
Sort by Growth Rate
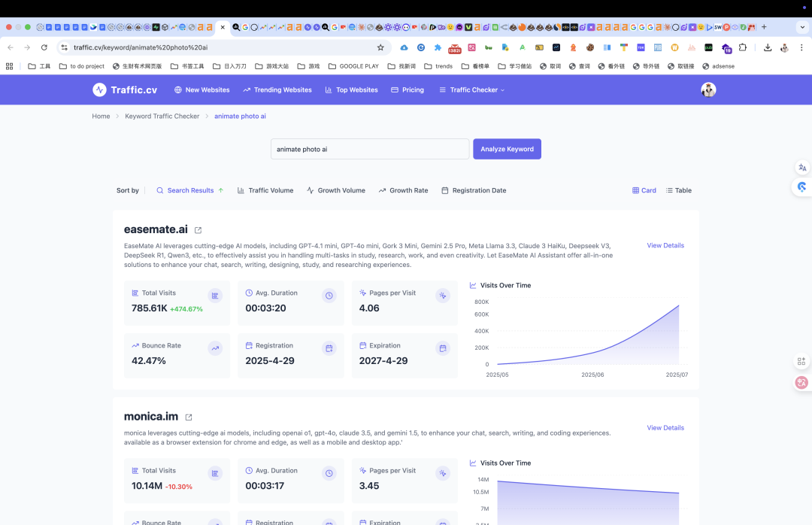click(x=403, y=190)
